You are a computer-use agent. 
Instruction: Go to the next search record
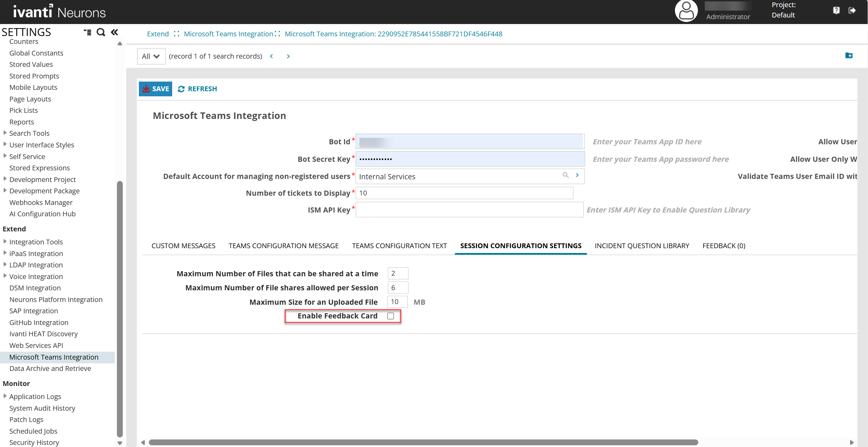click(x=288, y=56)
